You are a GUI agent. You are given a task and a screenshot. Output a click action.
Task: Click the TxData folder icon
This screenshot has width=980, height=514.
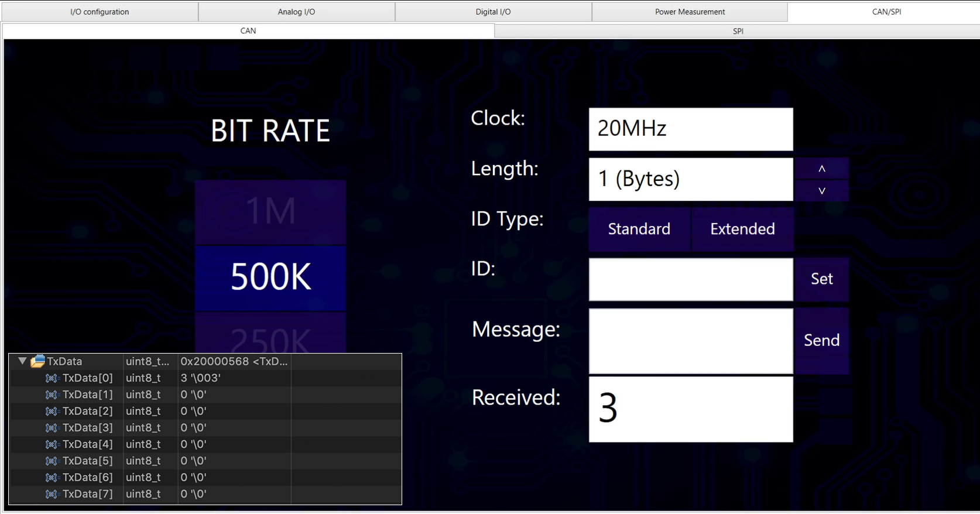pos(37,361)
